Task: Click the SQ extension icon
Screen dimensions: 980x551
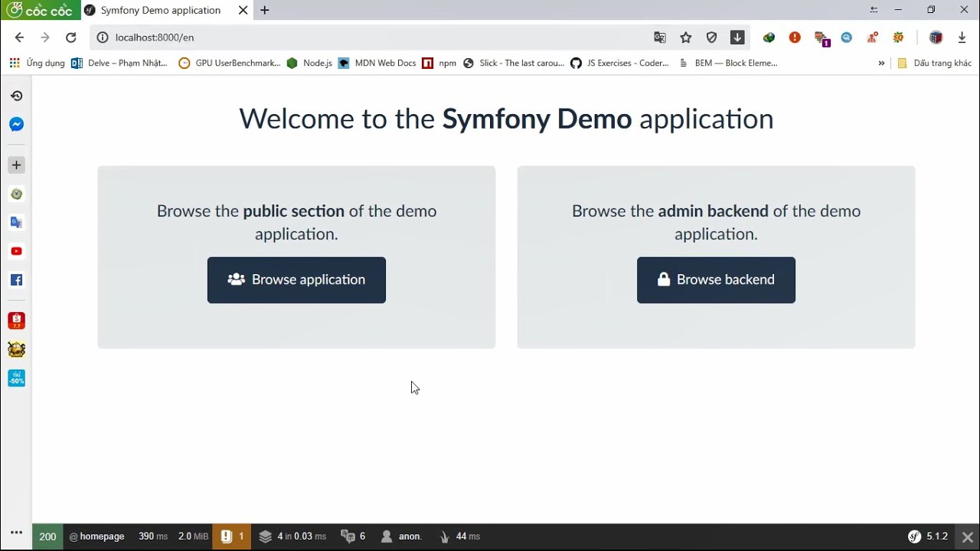Action: [x=899, y=37]
